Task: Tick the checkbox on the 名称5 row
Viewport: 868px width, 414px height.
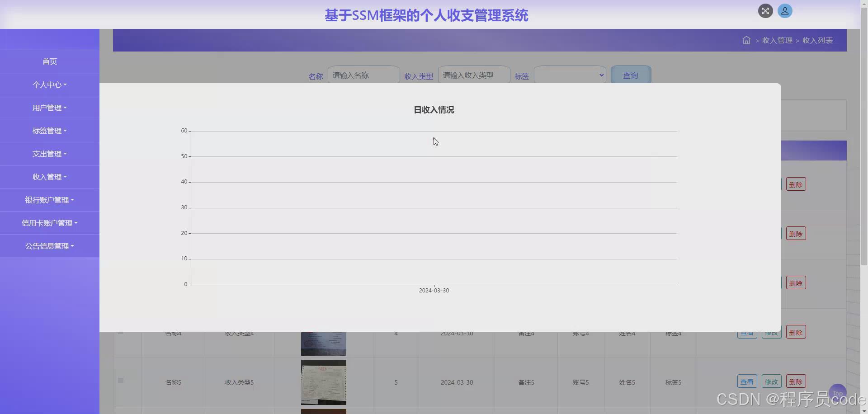Action: tap(120, 381)
